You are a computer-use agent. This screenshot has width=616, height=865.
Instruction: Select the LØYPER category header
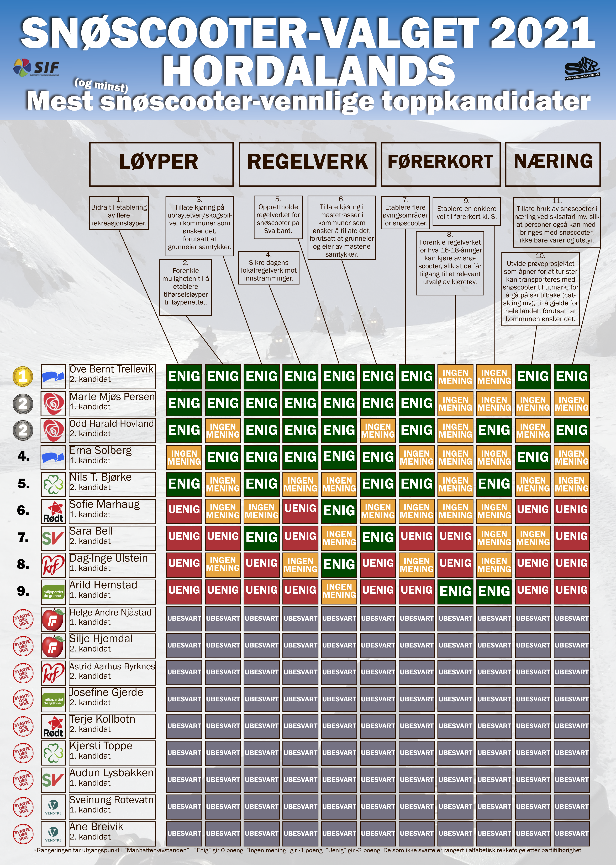pos(161,164)
